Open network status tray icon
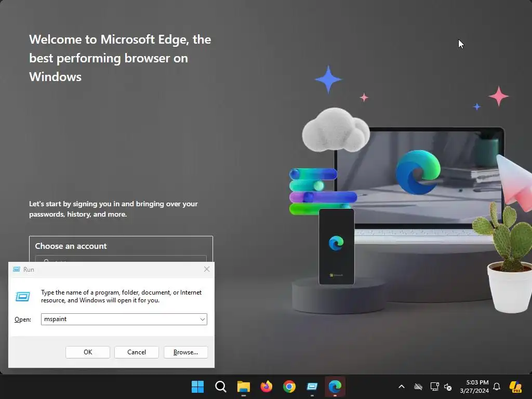 click(434, 387)
